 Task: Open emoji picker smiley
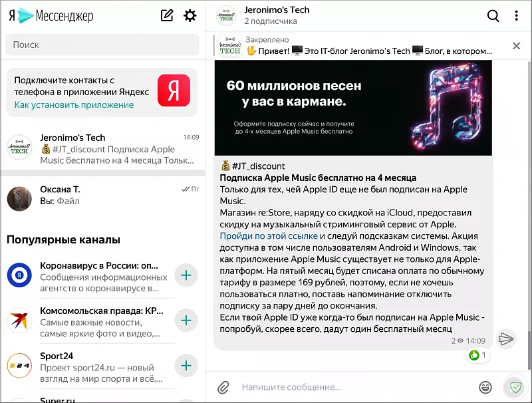485,387
